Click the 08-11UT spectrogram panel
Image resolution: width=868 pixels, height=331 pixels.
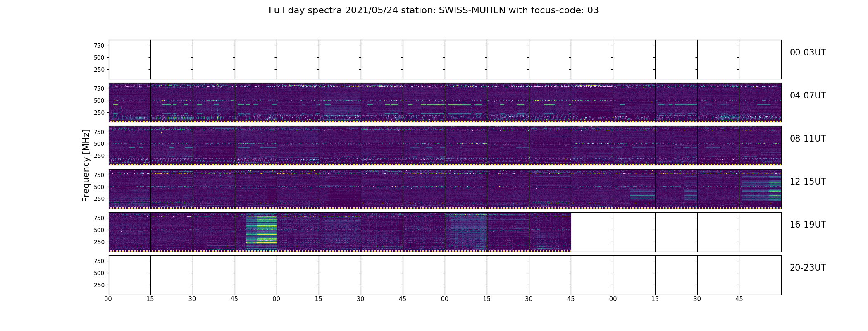click(x=445, y=146)
